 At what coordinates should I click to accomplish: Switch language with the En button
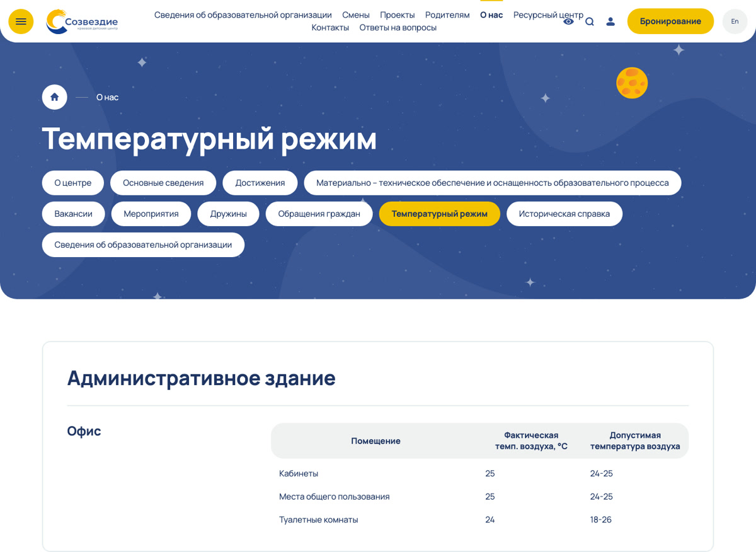point(735,21)
